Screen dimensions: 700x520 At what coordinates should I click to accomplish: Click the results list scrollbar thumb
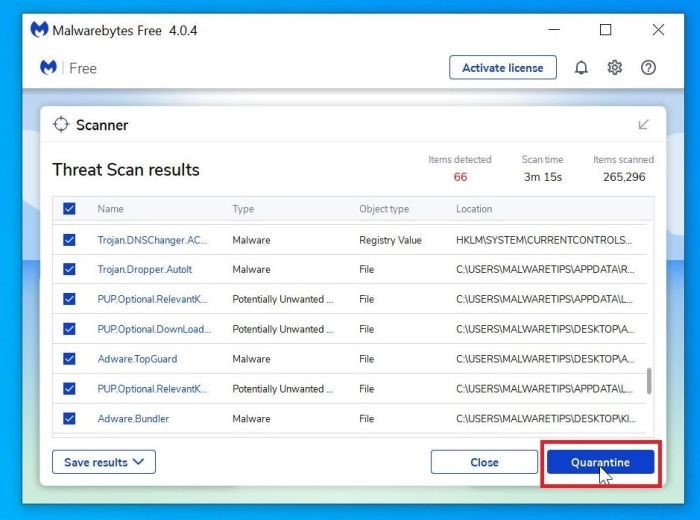(x=649, y=381)
